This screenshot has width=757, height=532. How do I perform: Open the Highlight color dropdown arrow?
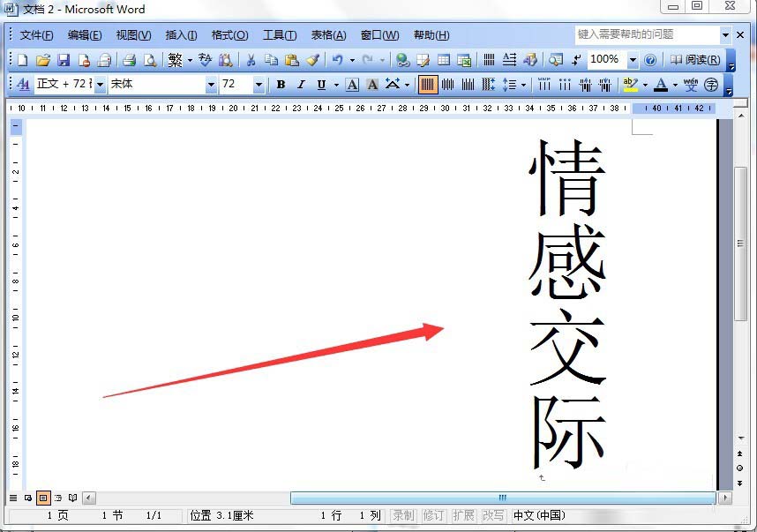pos(646,85)
